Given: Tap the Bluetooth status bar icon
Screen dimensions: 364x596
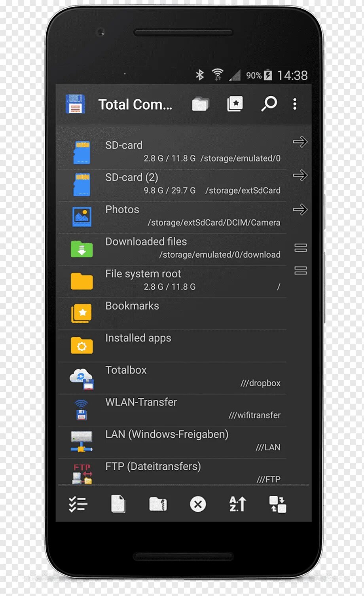Looking at the screenshot, I should tap(200, 74).
